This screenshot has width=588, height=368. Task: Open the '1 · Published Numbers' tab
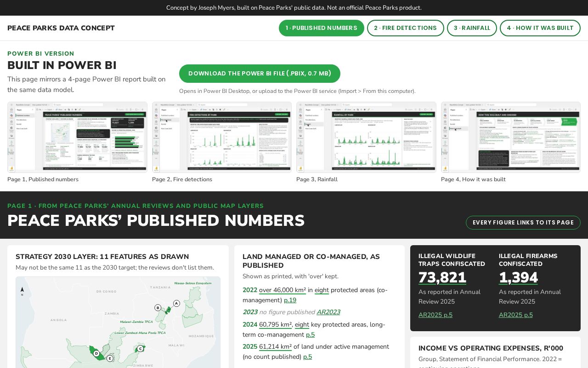[322, 28]
